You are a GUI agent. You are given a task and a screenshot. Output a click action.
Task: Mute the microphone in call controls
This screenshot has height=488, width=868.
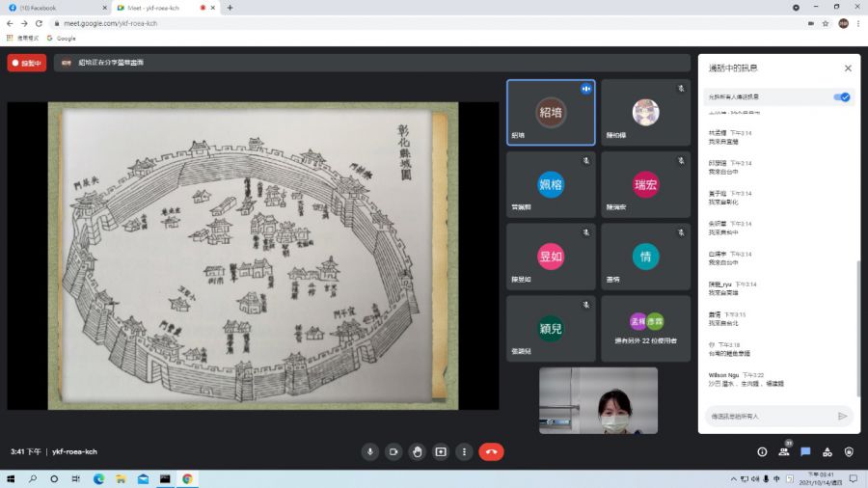369,451
